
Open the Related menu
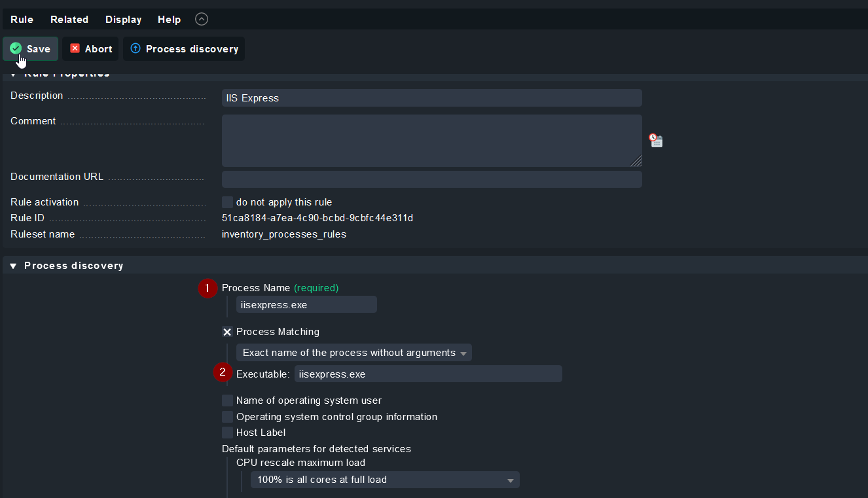tap(69, 20)
